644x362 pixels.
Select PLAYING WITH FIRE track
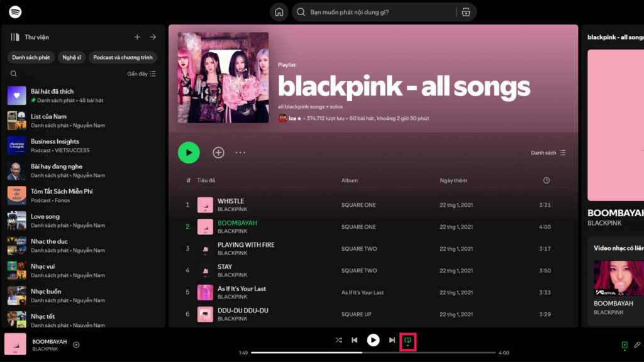pyautogui.click(x=374, y=248)
